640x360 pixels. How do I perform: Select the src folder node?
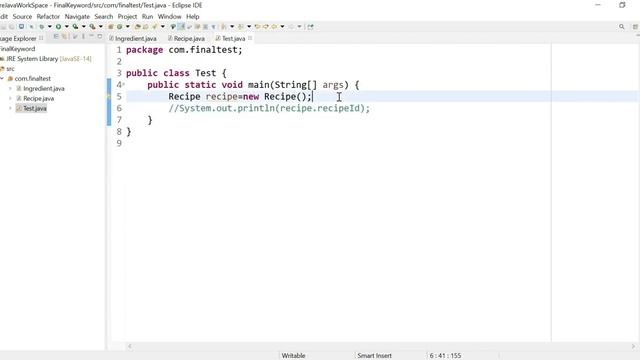[8, 69]
